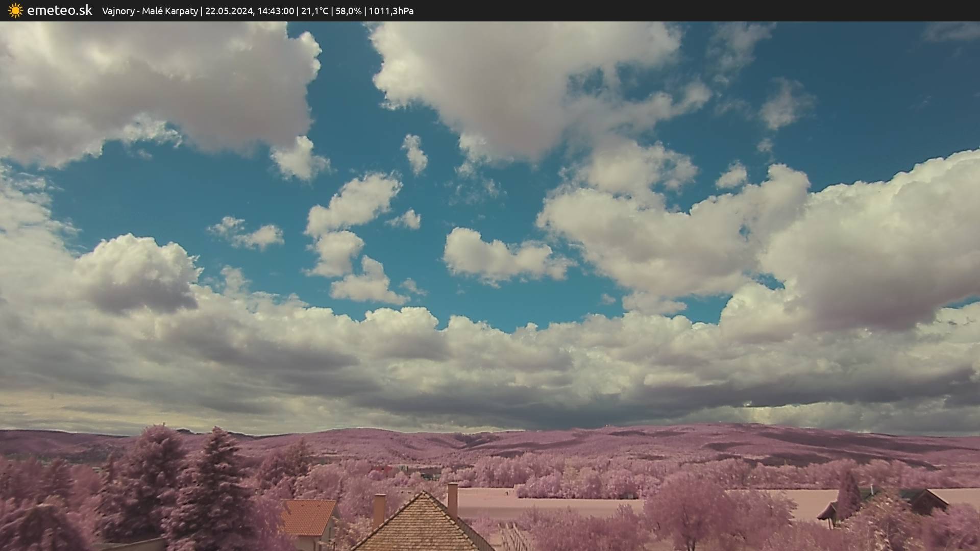
Task: Click the emeteo.sk site name
Action: (x=60, y=11)
